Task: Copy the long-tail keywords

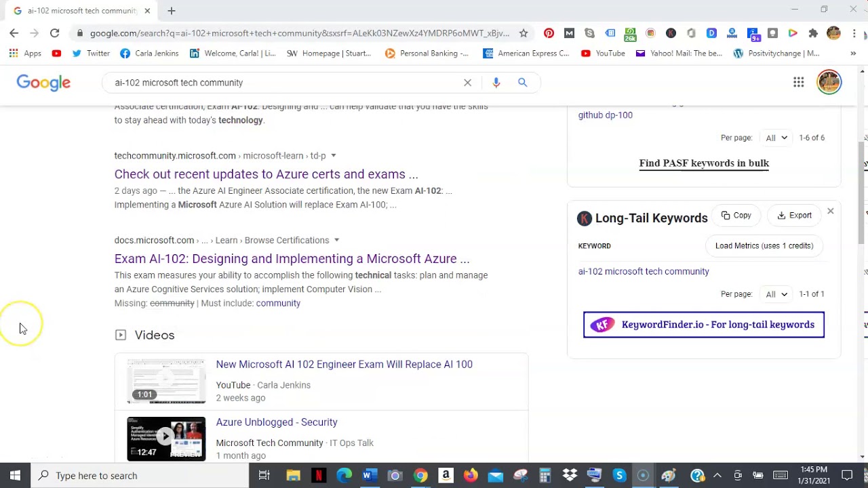Action: click(736, 216)
